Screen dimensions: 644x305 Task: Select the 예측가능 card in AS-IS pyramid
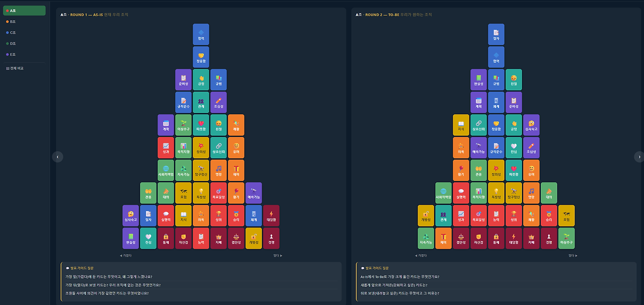coord(254,193)
